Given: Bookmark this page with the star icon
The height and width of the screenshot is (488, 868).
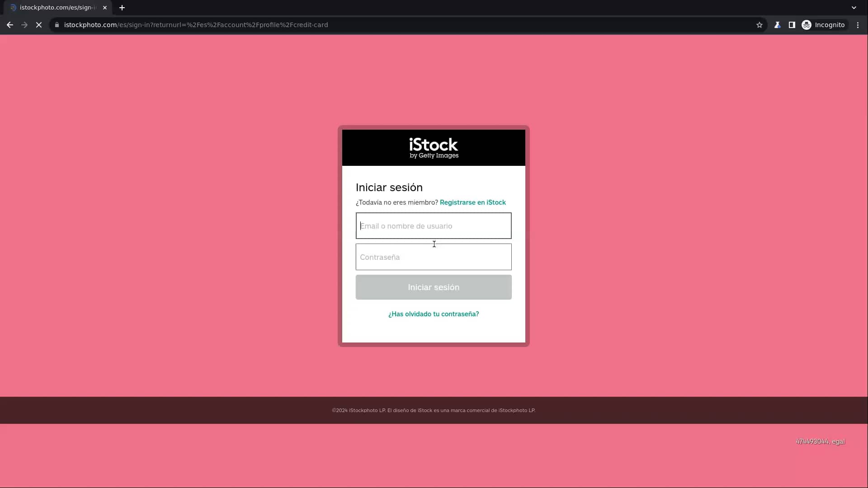Looking at the screenshot, I should point(759,25).
